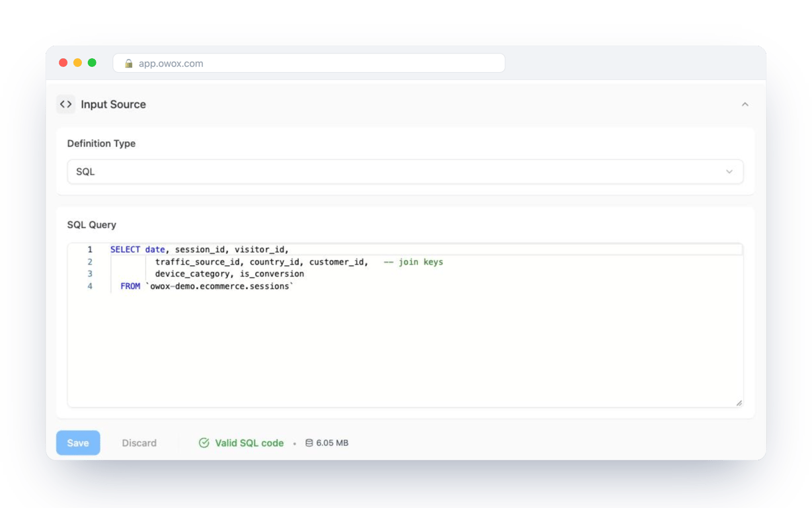Viewport: 812px width, 508px height.
Task: Click 'visitor_id' in line 1
Action: click(259, 250)
